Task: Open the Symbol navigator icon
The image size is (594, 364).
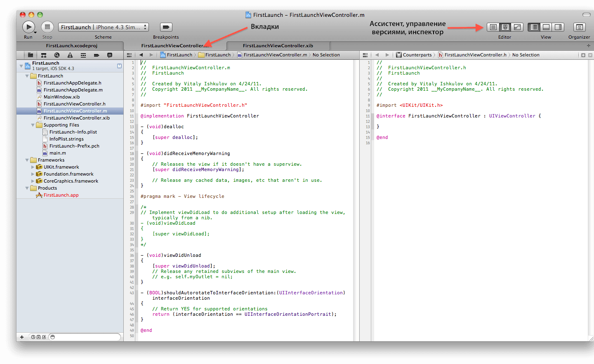Action: 43,55
